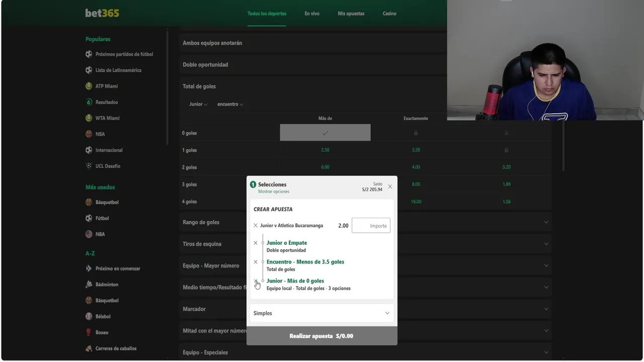Open Mis apuestas tab

pyautogui.click(x=351, y=14)
